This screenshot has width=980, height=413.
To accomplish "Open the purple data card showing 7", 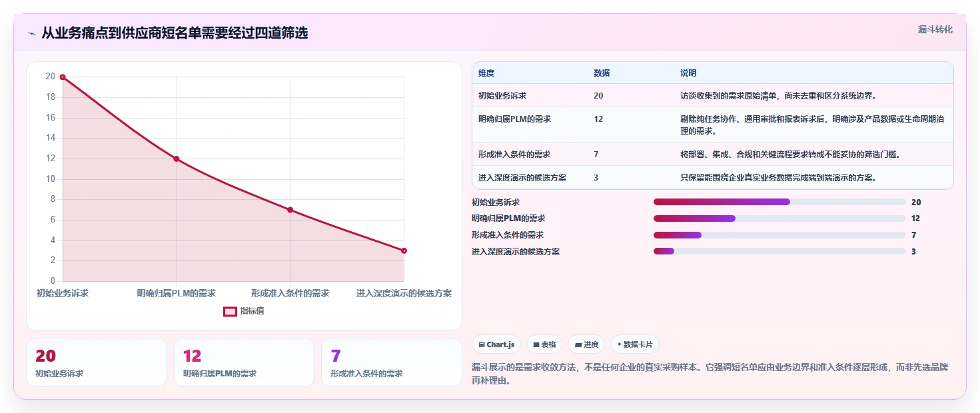I will coord(392,362).
